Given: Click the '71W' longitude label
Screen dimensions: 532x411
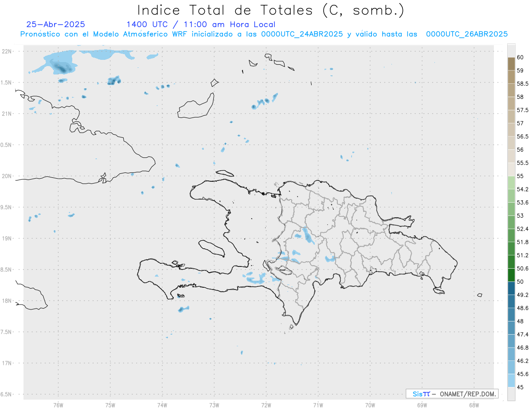Looking at the screenshot, I should pyautogui.click(x=318, y=405).
